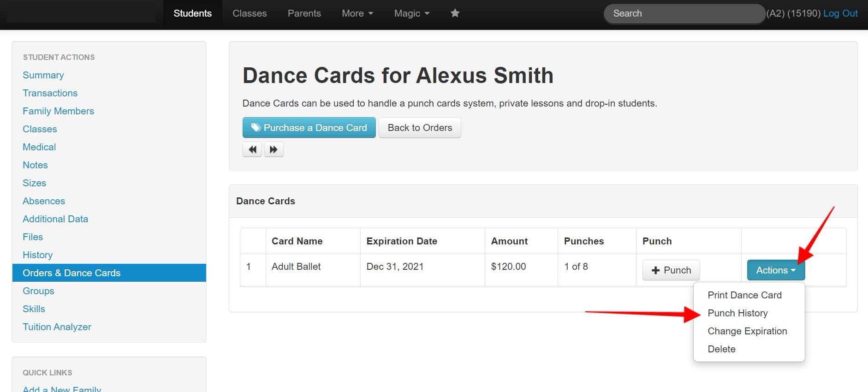
Task: Expand the Magic menu in navbar
Action: (411, 13)
